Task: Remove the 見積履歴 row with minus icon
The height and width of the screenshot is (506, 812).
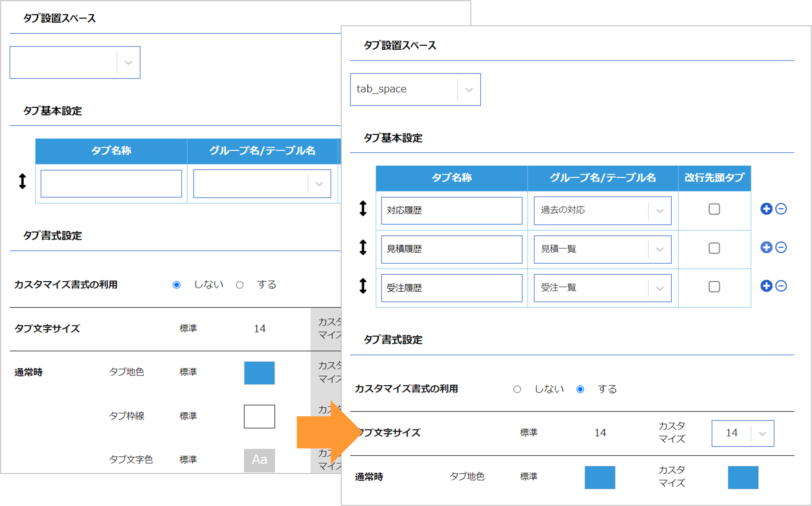Action: point(781,248)
